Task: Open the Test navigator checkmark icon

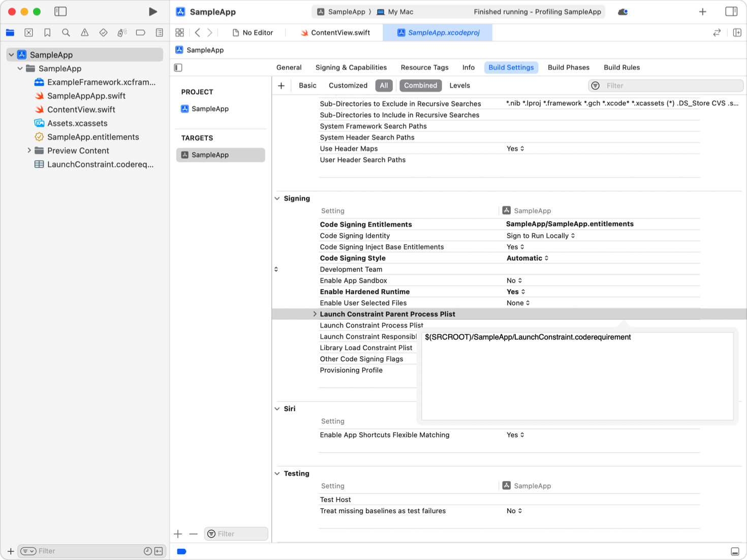Action: click(x=103, y=32)
